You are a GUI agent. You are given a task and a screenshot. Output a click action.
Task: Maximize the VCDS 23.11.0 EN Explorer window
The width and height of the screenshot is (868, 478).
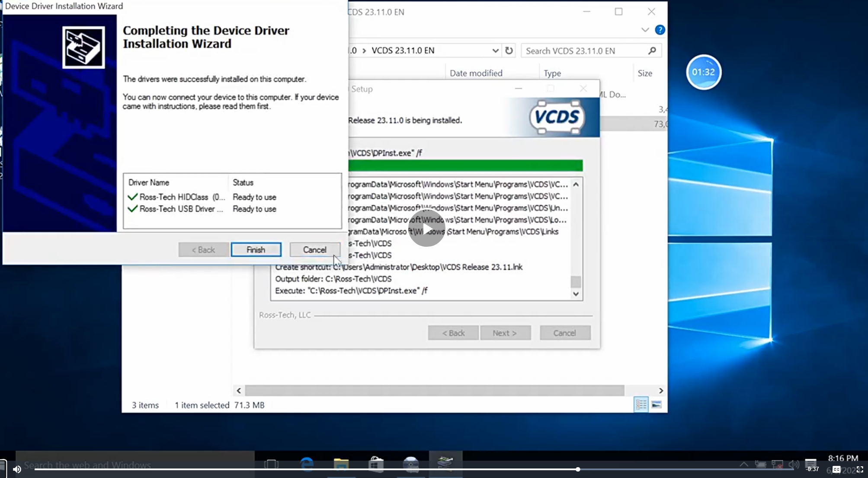point(619,12)
